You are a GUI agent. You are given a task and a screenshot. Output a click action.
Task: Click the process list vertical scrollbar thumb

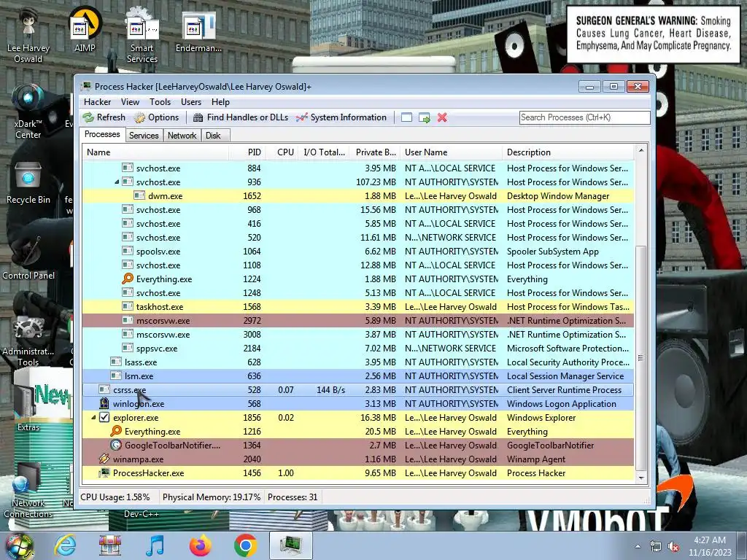640,357
